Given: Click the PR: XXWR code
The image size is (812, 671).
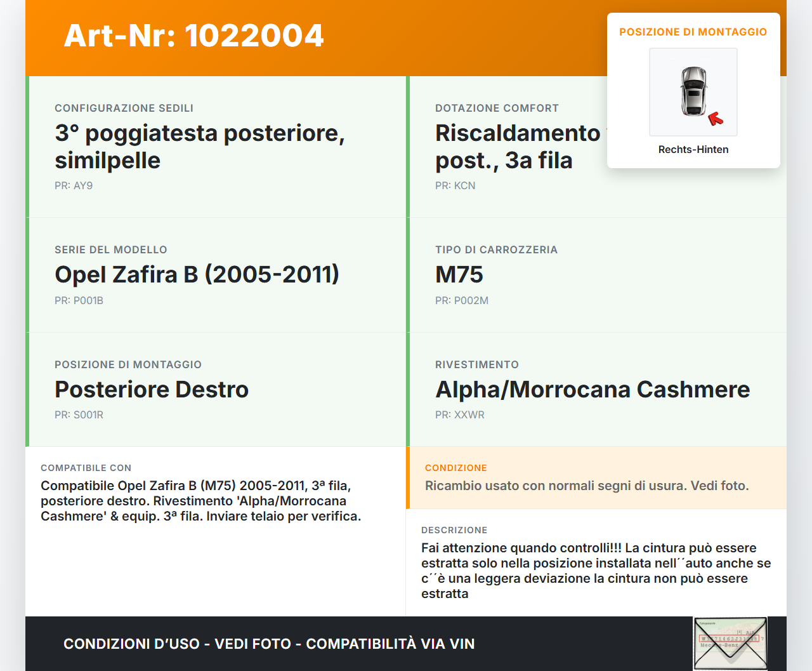Looking at the screenshot, I should pyautogui.click(x=460, y=415).
